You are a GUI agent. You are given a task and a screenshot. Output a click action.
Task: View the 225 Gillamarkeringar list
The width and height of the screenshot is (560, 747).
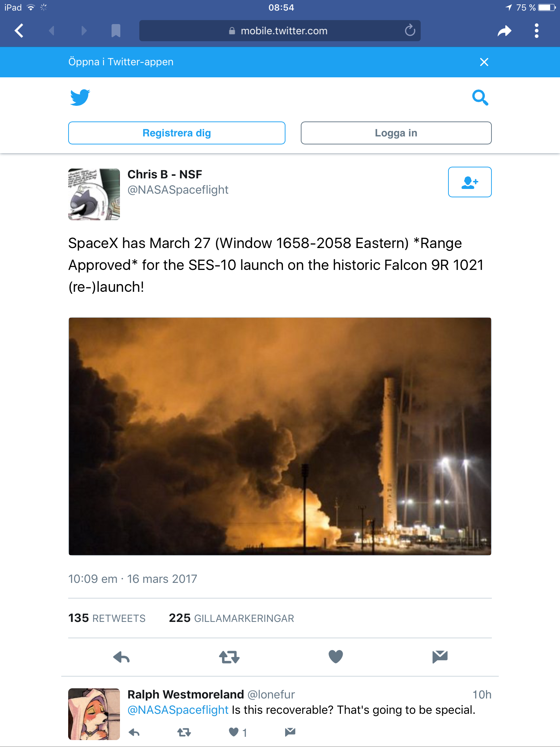[231, 618]
